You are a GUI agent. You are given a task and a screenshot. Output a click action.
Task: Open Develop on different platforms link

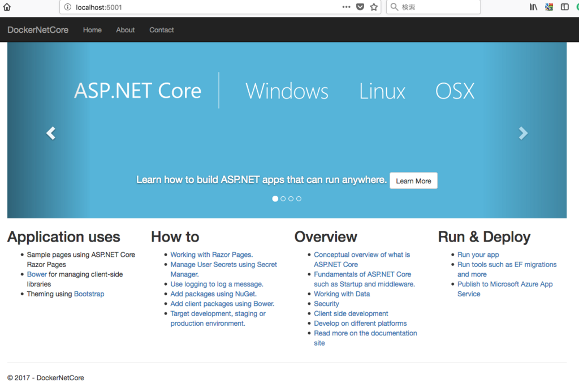360,324
